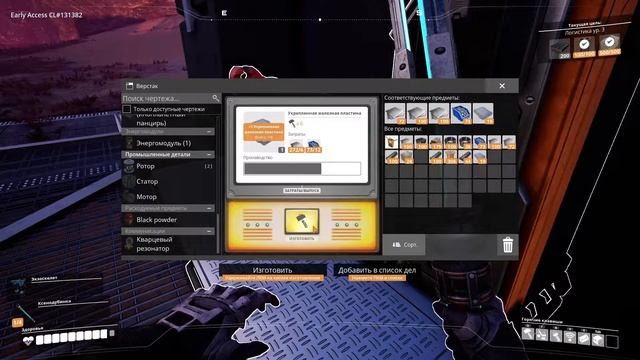Select the iron plate stack of 72 in Соответствующие предметы
640x360 pixels.
tap(395, 113)
